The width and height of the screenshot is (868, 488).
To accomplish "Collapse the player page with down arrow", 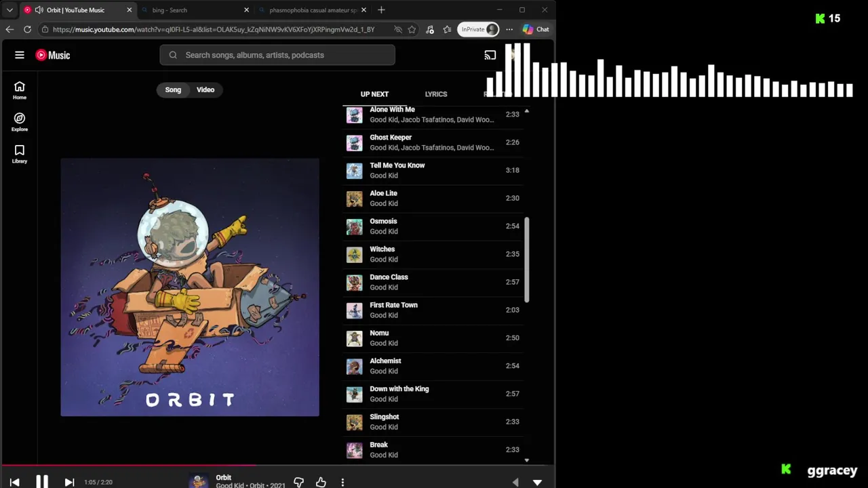I will (x=537, y=482).
